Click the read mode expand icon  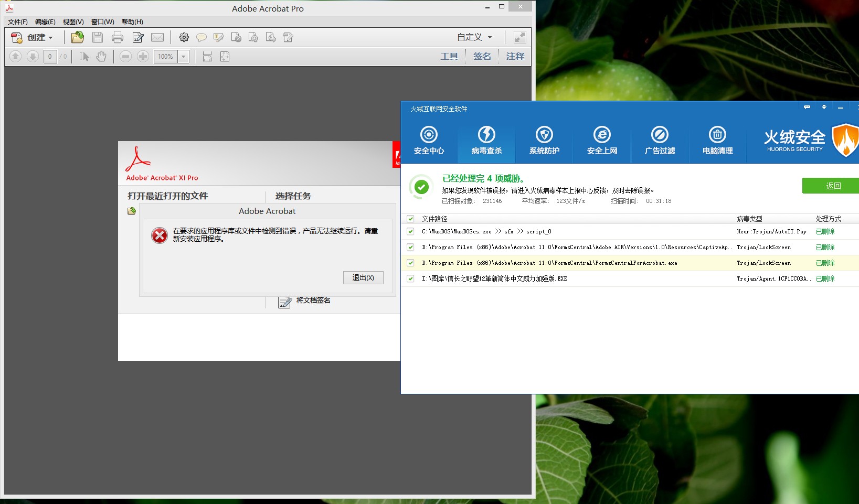point(519,37)
